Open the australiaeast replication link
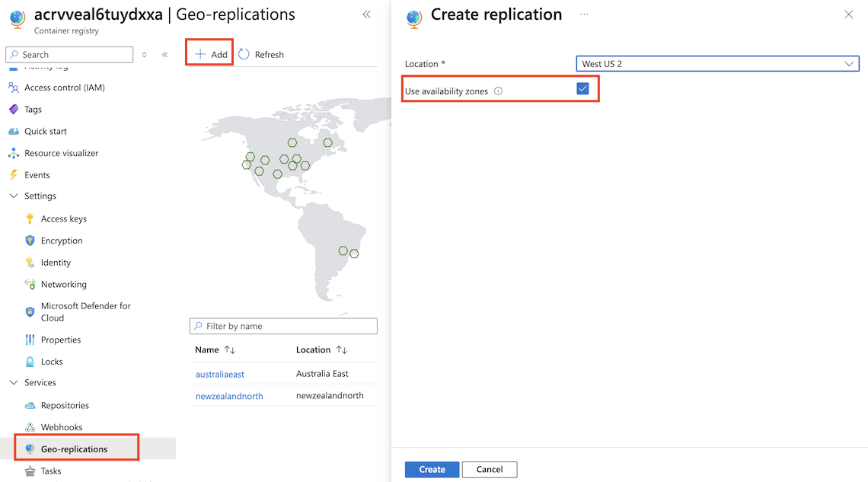868x482 pixels. pyautogui.click(x=219, y=374)
